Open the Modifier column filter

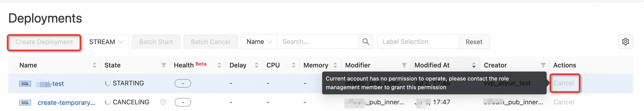(x=404, y=65)
